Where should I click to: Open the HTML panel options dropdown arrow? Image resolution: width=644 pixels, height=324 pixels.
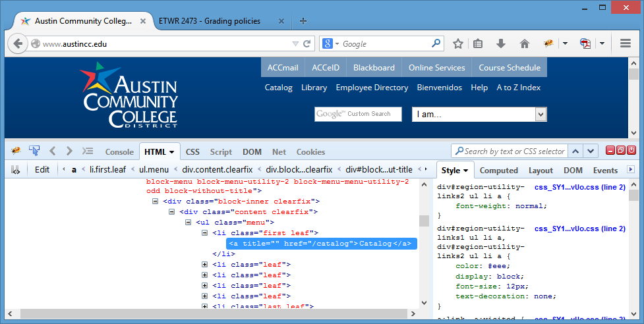[171, 152]
